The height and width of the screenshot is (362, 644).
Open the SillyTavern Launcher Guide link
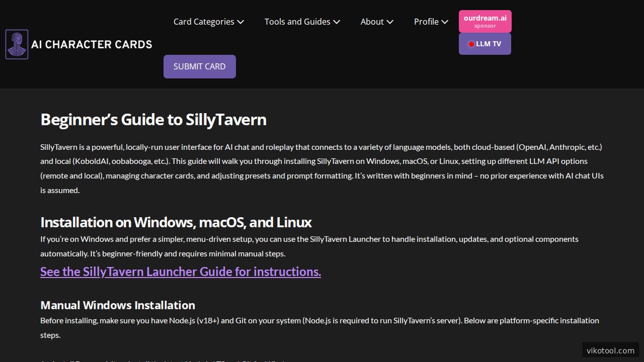pos(180,271)
